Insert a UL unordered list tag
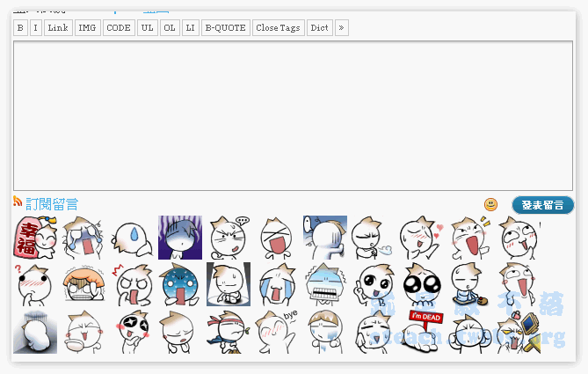588x374 pixels. pos(148,28)
